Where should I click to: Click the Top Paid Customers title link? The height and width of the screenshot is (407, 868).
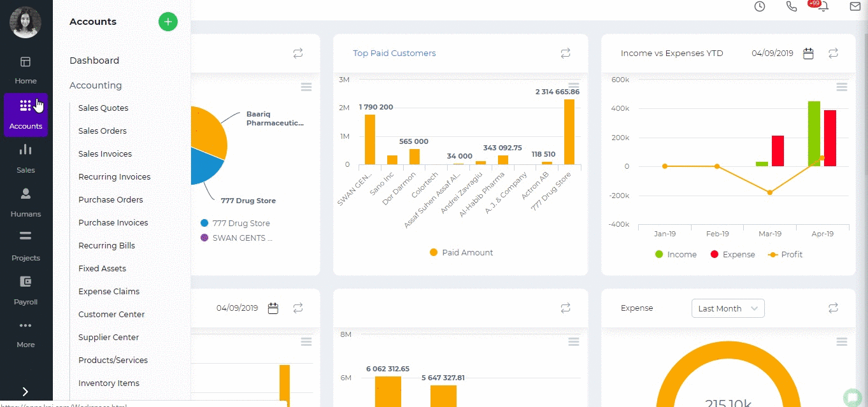[x=395, y=54]
